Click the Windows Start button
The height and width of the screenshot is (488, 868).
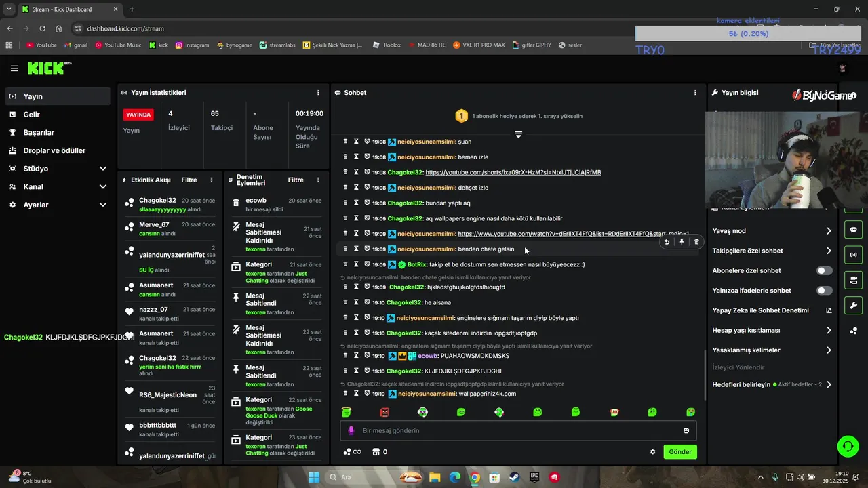coord(314,477)
